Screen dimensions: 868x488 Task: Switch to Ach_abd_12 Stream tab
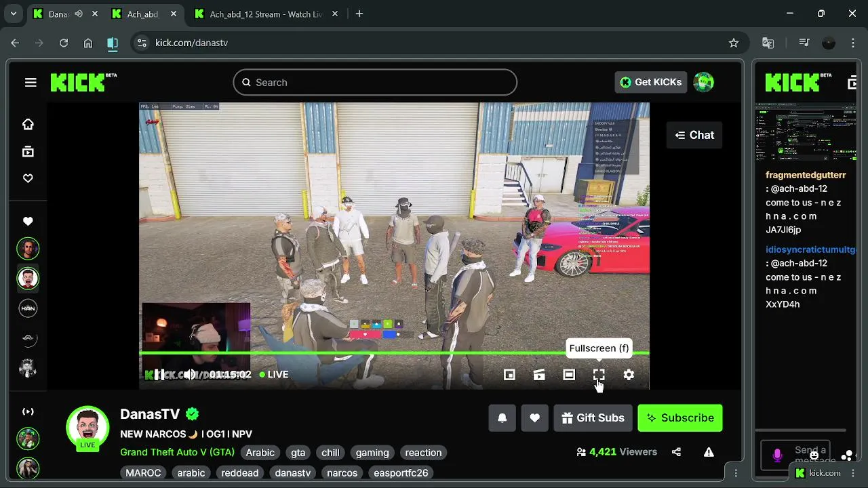click(x=266, y=14)
